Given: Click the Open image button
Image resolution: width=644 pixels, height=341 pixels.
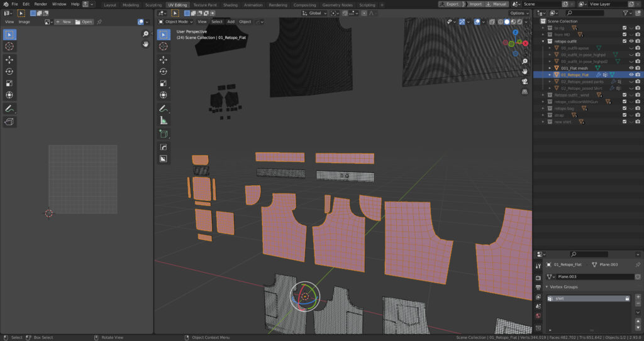Looking at the screenshot, I should [x=84, y=21].
